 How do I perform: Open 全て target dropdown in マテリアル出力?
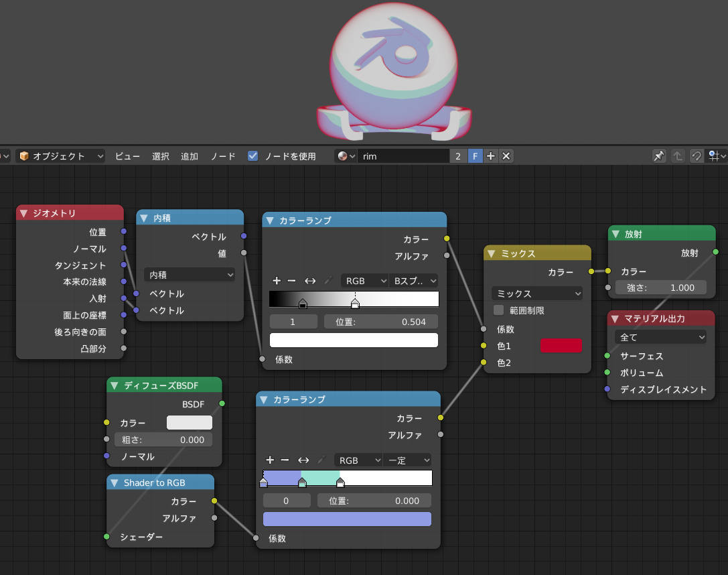(x=660, y=337)
